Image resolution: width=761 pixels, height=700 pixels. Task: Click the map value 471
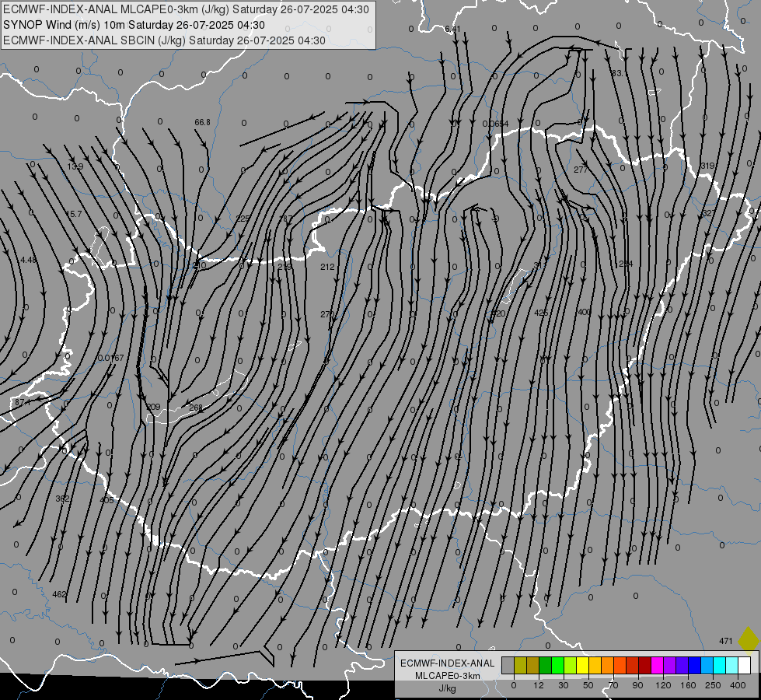pos(725,641)
